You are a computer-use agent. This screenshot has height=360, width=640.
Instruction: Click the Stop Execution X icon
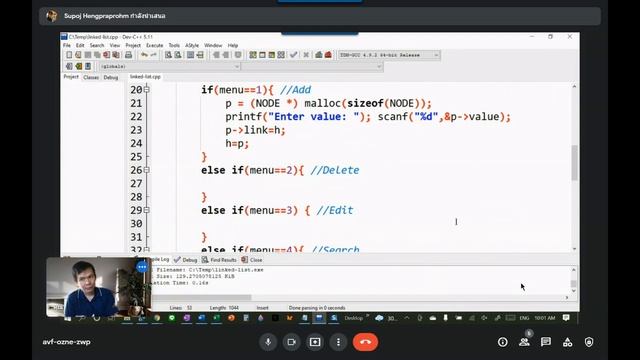pos(306,55)
